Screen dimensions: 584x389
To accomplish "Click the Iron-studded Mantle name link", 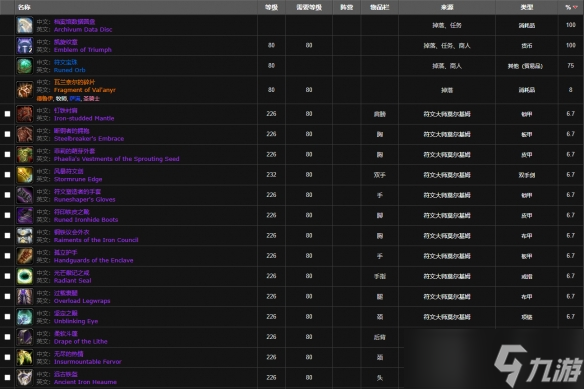I will pyautogui.click(x=84, y=118).
